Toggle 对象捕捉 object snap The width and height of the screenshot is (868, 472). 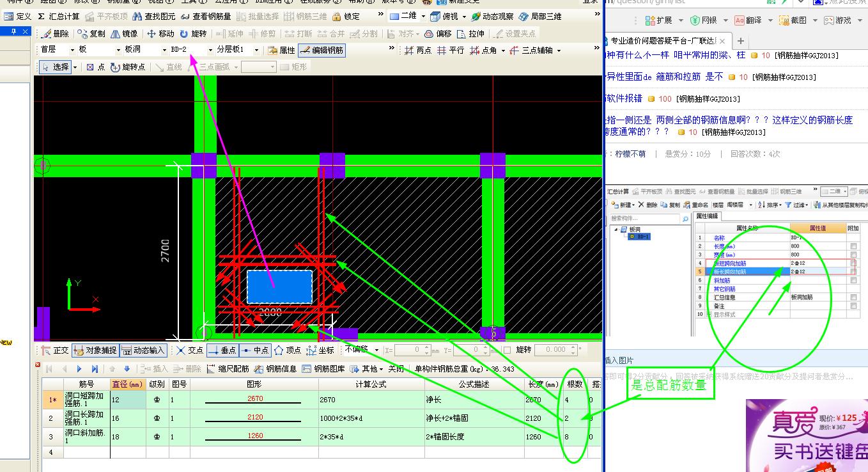click(95, 350)
